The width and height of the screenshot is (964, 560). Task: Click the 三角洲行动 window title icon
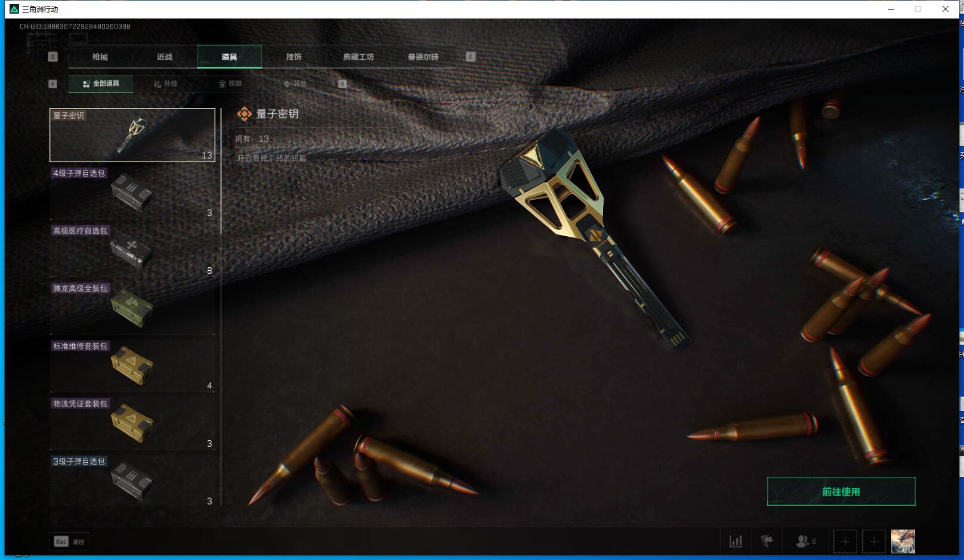pyautogui.click(x=14, y=9)
